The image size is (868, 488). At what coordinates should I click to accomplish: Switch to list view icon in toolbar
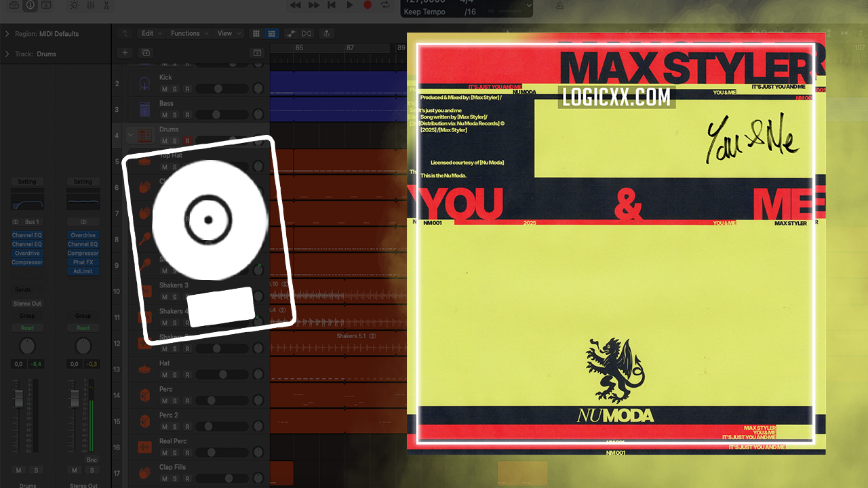271,33
